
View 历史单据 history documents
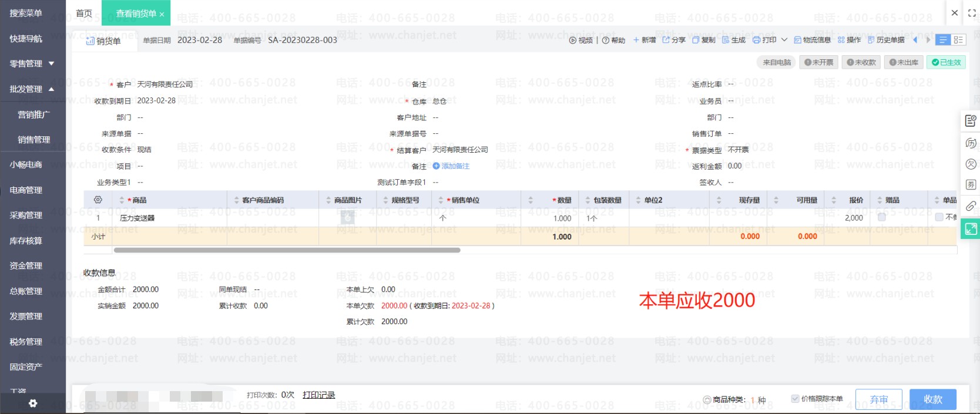pos(886,40)
